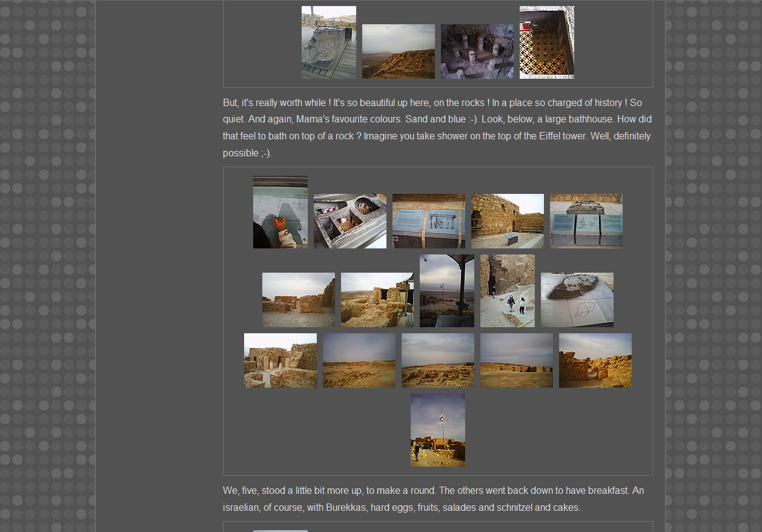Open the flagpole above ruins photo

point(437,430)
